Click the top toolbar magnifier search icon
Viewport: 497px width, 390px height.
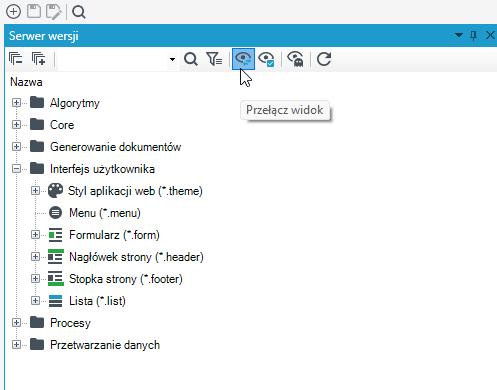coord(79,12)
